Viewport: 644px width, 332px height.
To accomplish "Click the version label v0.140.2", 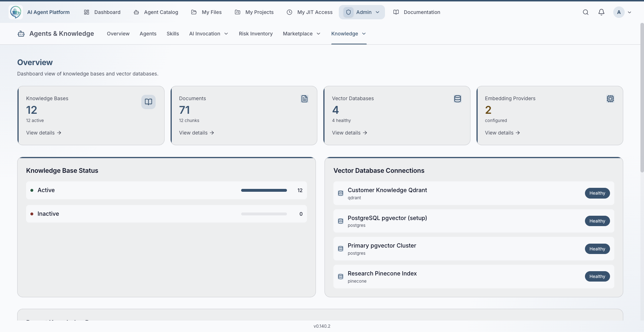I will pos(322,326).
